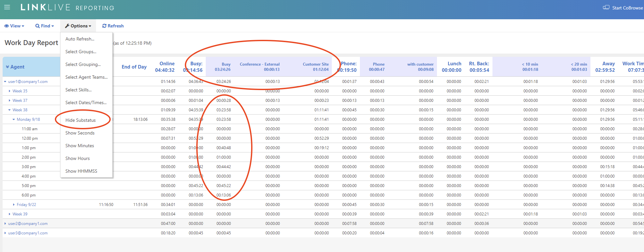
Task: Select the Select Skills menu option
Action: pos(78,90)
